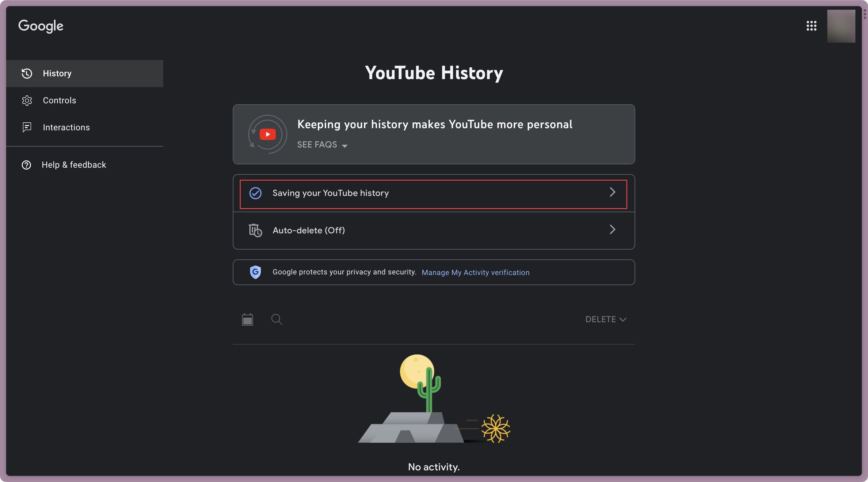Toggle Auto-delete off setting
This screenshot has width=868, height=482.
click(x=433, y=230)
